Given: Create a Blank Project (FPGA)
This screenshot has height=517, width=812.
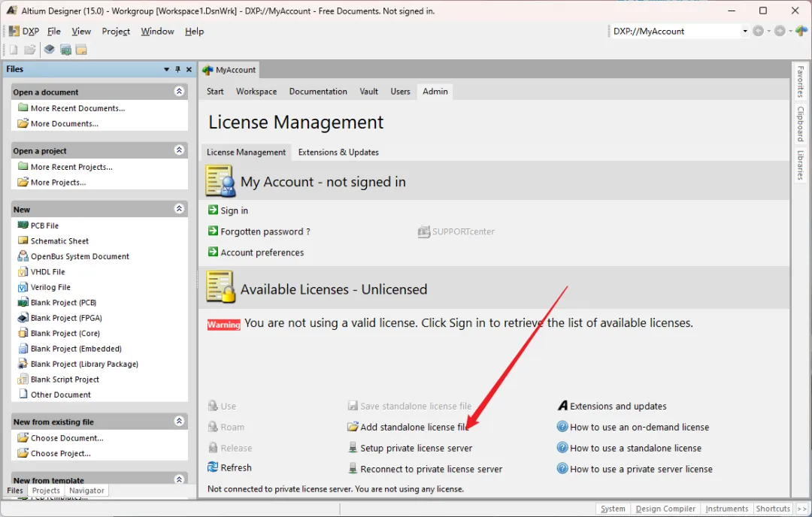Looking at the screenshot, I should coord(66,318).
